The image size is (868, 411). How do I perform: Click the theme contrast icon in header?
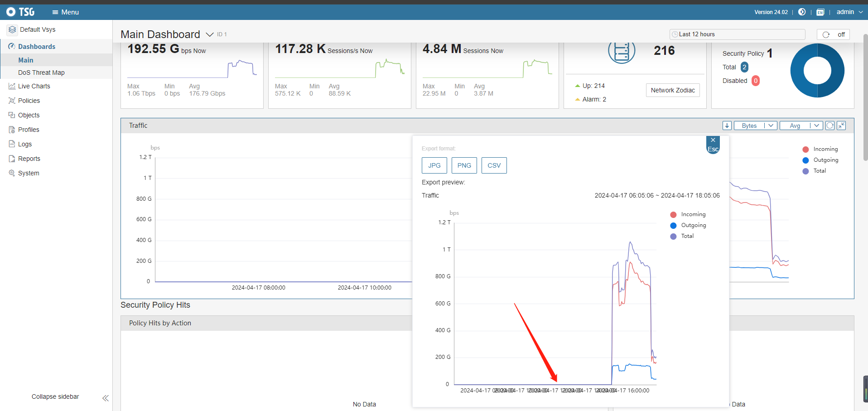pyautogui.click(x=802, y=12)
